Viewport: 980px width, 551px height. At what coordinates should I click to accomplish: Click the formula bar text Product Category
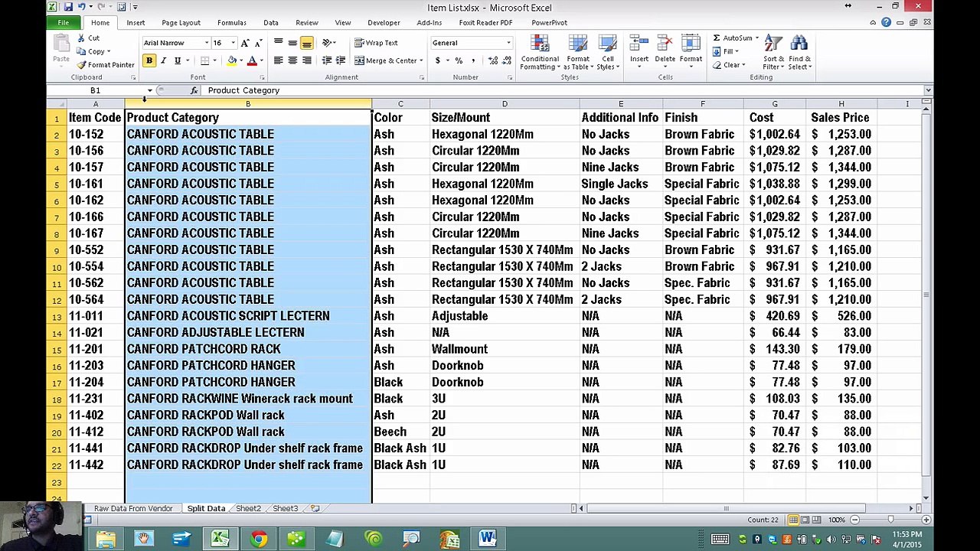(243, 90)
